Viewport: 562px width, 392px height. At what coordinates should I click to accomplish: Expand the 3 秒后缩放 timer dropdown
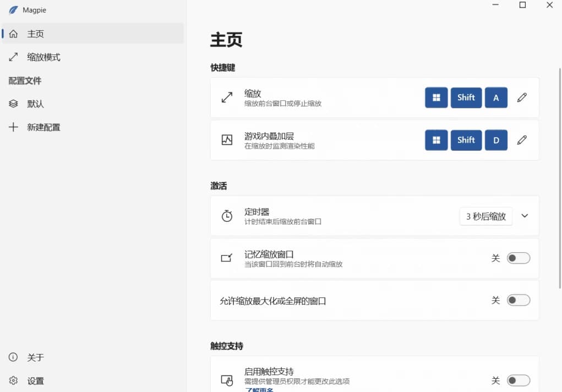coord(485,216)
